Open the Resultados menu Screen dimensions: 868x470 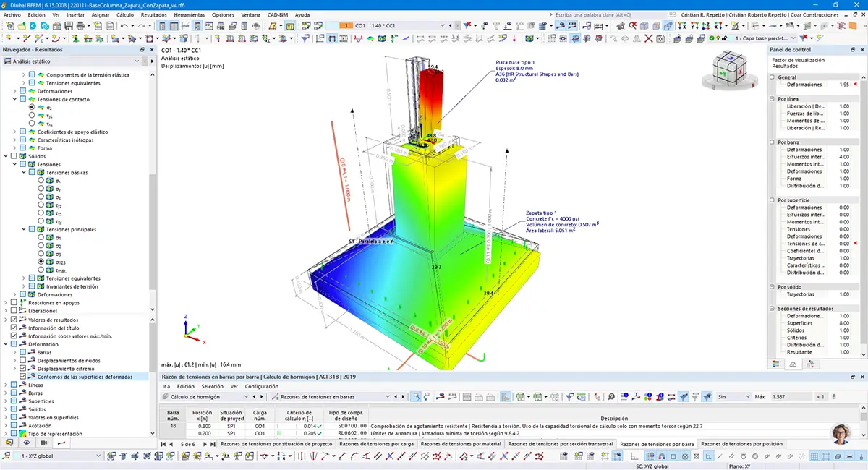[153, 14]
